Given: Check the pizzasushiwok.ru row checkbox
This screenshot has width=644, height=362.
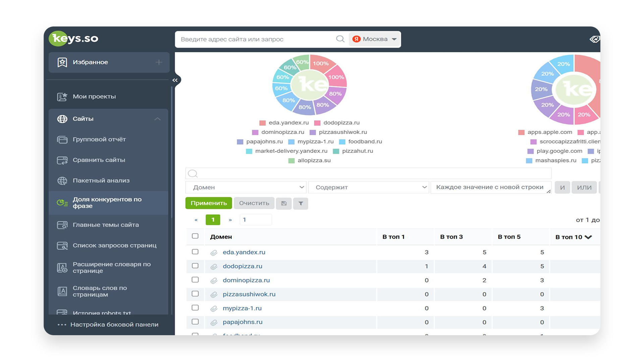Looking at the screenshot, I should tap(195, 294).
